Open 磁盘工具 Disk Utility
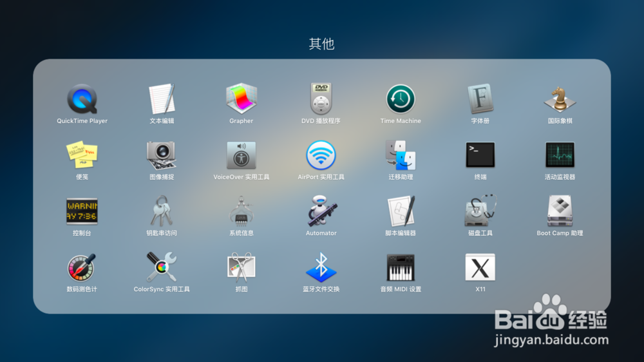Screen dimensions: 644x362 (x=480, y=211)
